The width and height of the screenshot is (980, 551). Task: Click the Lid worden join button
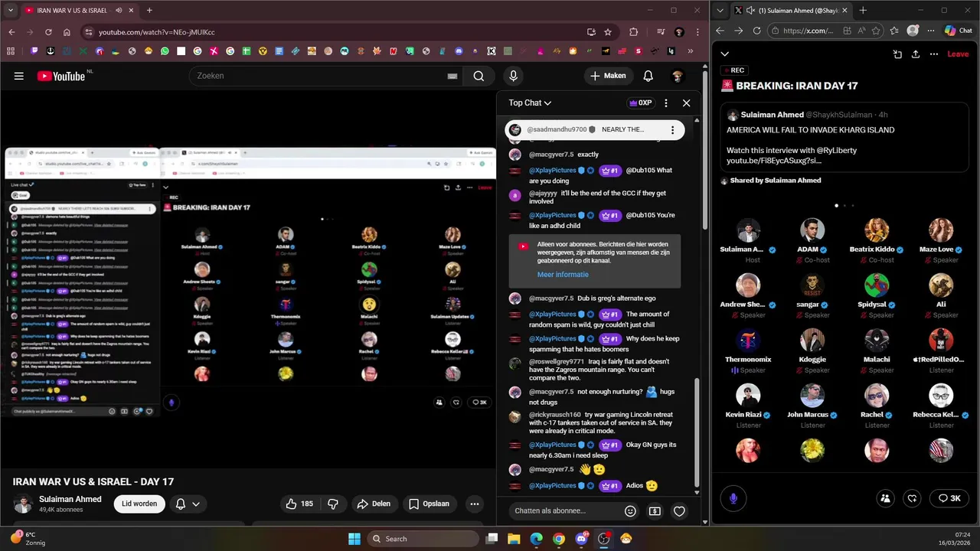click(139, 504)
